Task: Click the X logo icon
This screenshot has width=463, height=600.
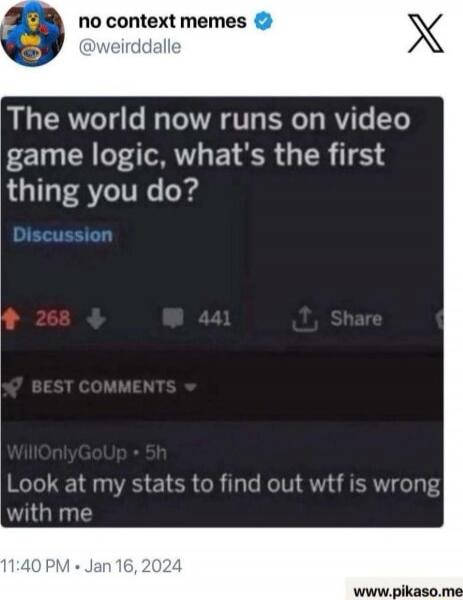Action: click(x=426, y=33)
